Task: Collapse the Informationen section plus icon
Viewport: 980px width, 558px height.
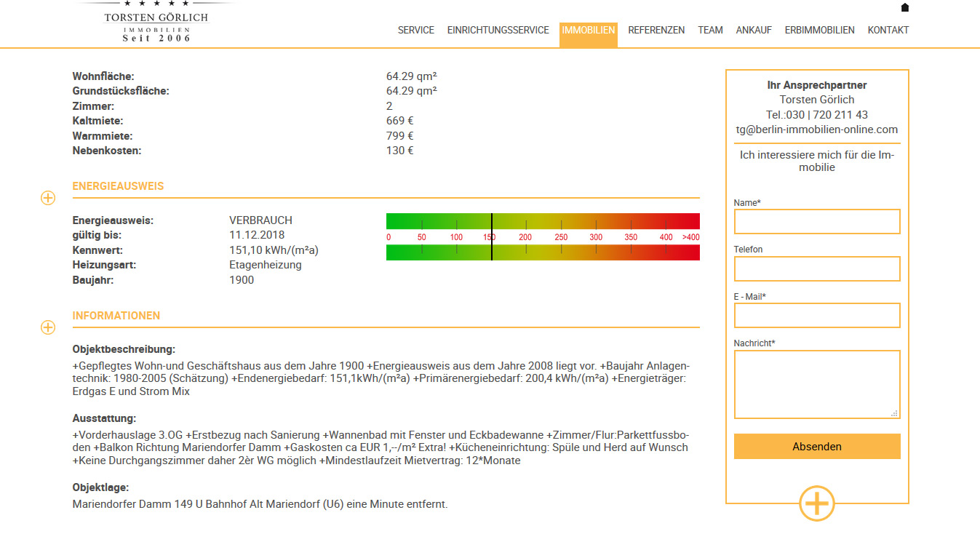Action: coord(48,327)
